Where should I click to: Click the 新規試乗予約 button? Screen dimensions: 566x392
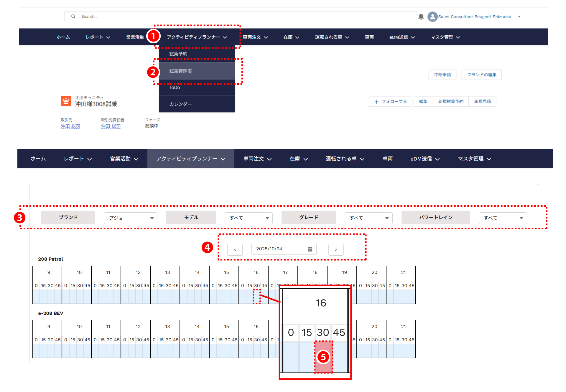point(450,102)
